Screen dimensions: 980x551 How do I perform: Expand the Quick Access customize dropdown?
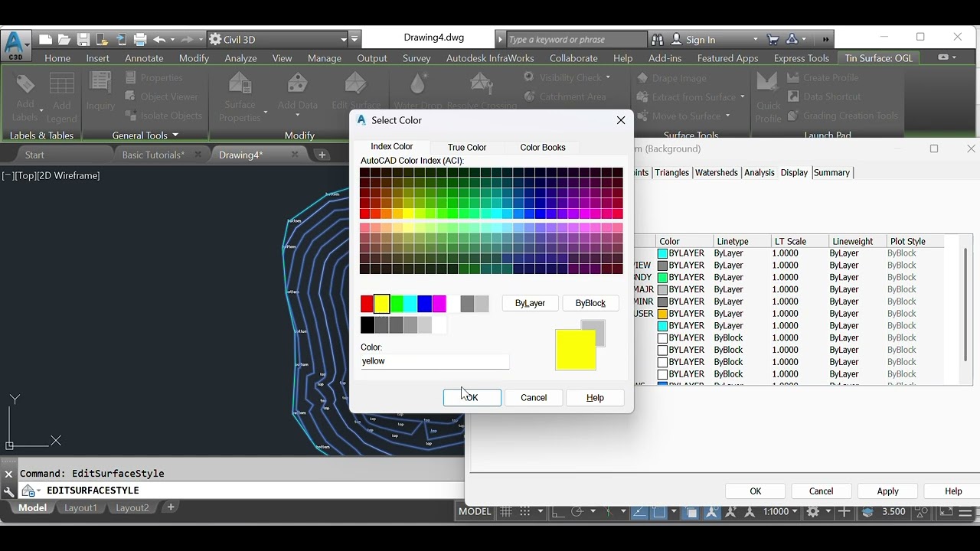pyautogui.click(x=354, y=39)
